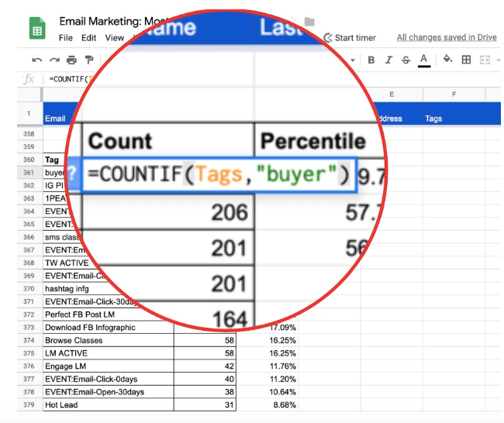Open the Edit menu

pyautogui.click(x=88, y=38)
